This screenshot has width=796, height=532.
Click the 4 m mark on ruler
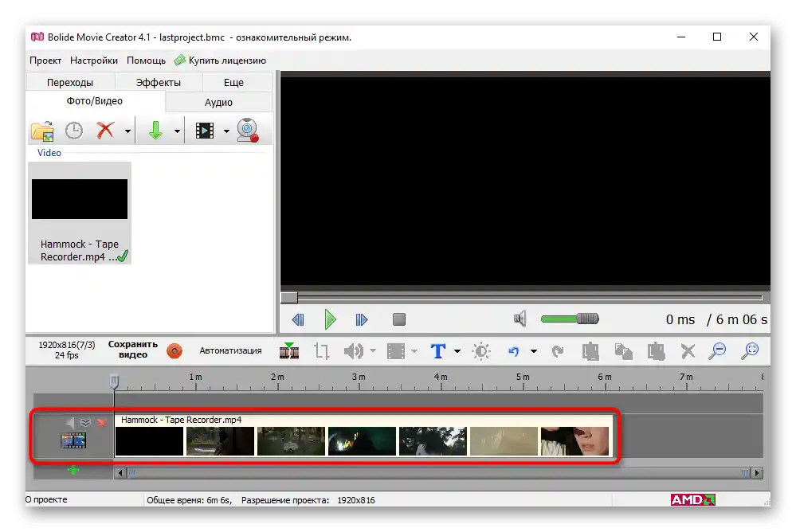point(441,377)
